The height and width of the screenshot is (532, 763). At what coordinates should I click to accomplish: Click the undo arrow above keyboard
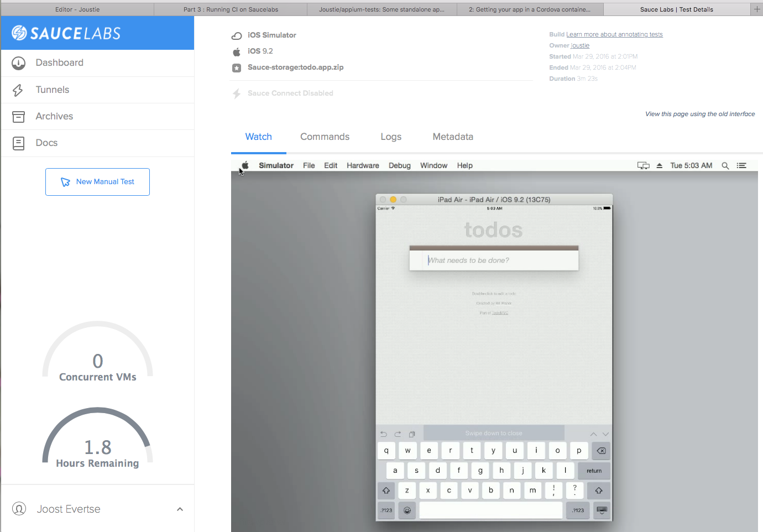[x=384, y=434]
